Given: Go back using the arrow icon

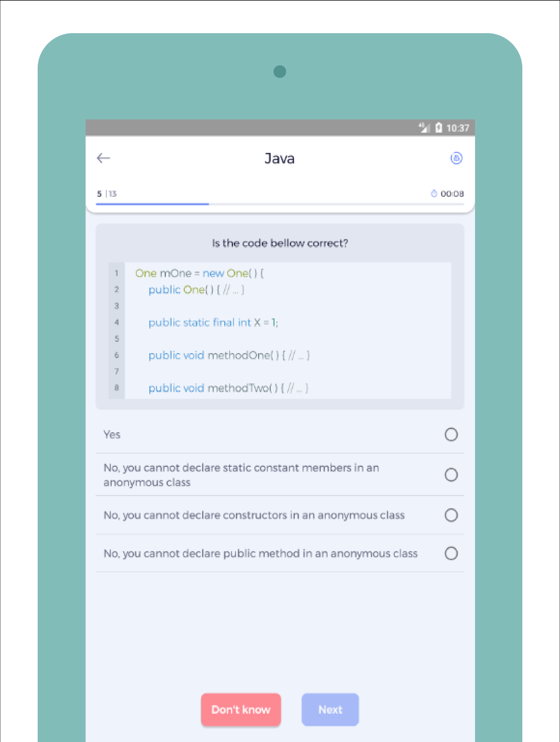Looking at the screenshot, I should tap(103, 158).
